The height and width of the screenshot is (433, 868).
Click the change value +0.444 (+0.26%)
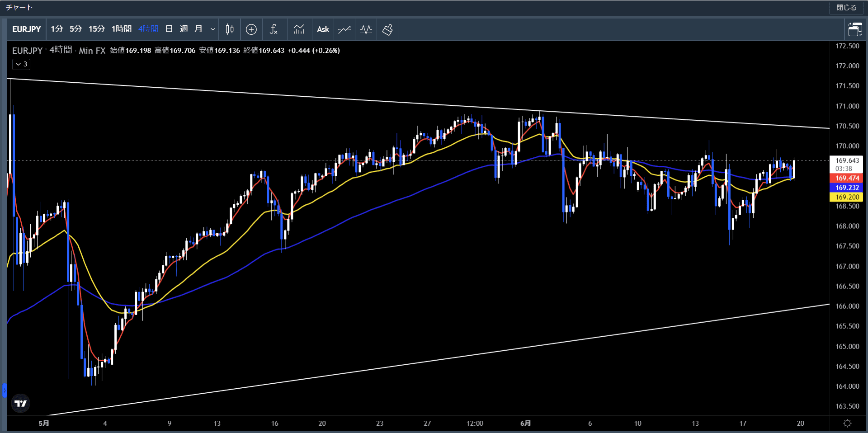click(x=314, y=51)
